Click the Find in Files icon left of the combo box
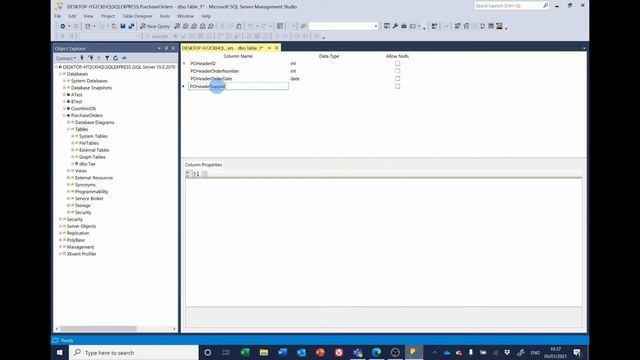The height and width of the screenshot is (360, 640). [303, 26]
